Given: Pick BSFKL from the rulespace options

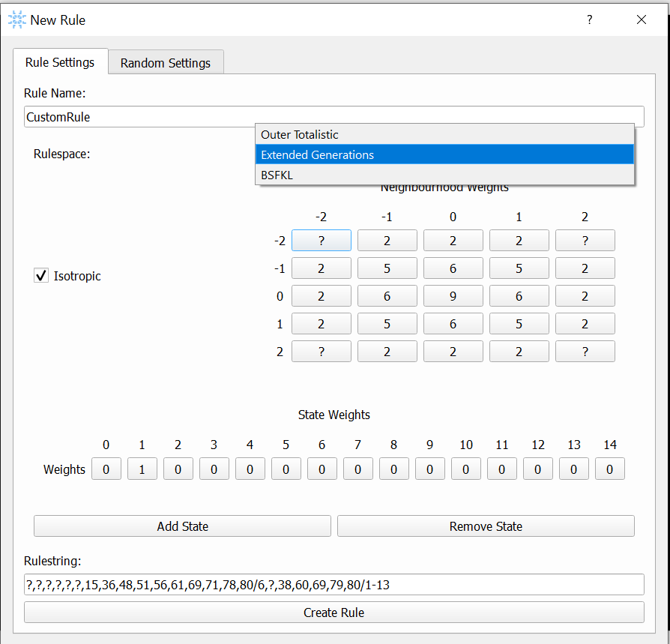Looking at the screenshot, I should (444, 175).
